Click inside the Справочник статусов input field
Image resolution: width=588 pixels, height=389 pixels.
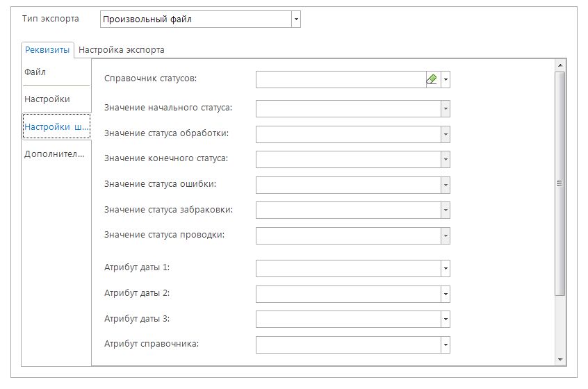(341, 80)
